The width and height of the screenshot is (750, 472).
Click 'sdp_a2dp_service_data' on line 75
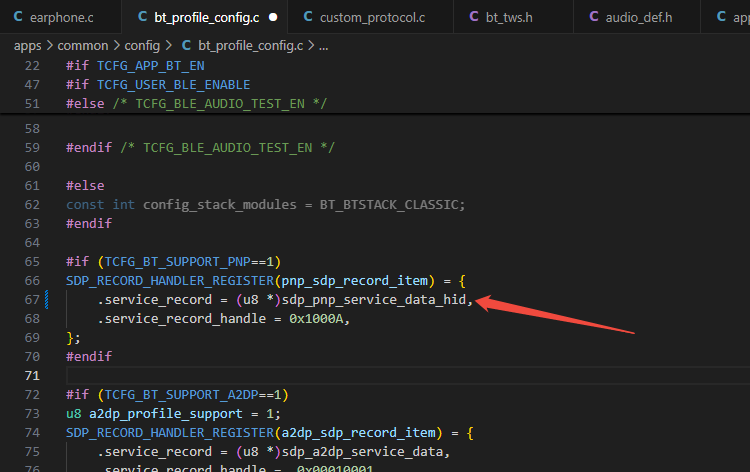(363, 452)
